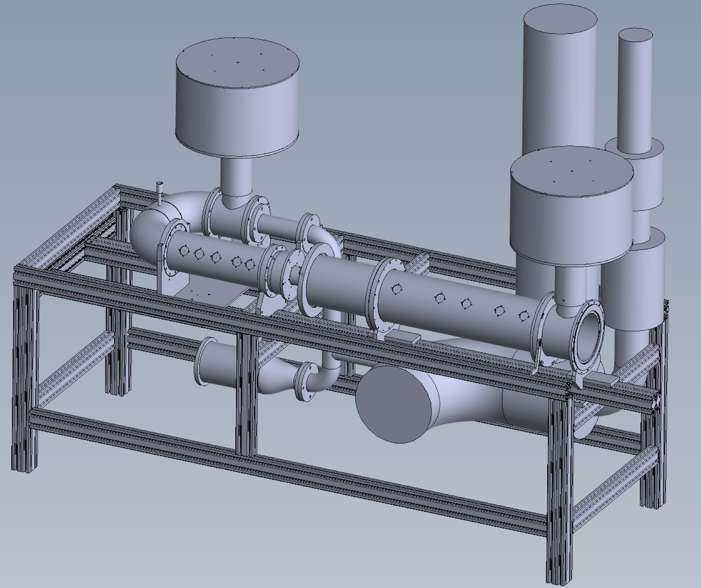Select the vertical neck under the right drum
The height and width of the screenshot is (588, 701).
570,285
